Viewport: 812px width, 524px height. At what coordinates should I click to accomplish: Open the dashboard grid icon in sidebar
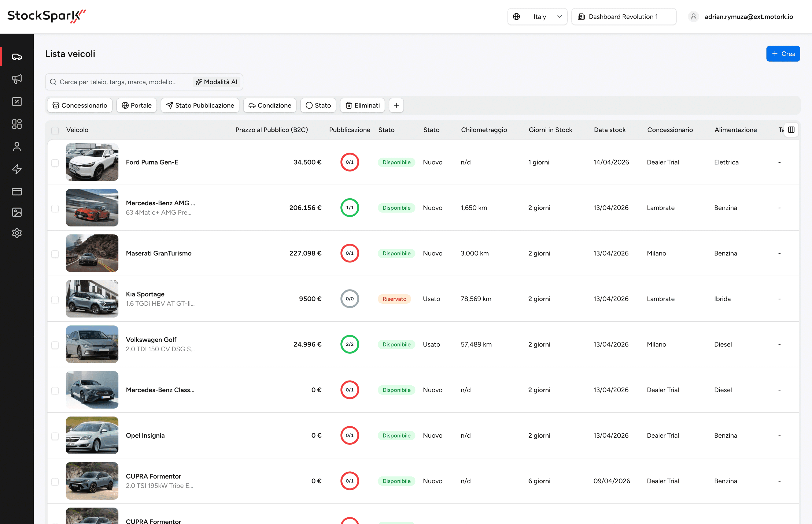[17, 124]
